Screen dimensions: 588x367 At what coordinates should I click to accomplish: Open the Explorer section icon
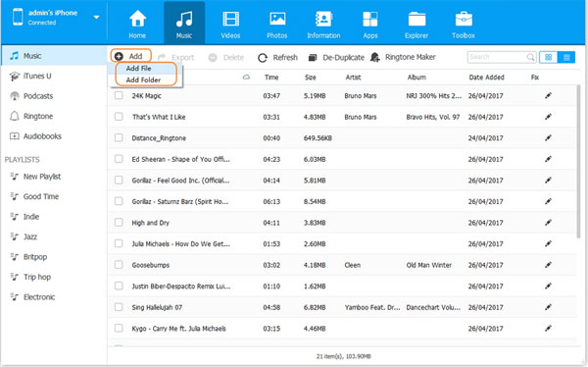click(416, 20)
